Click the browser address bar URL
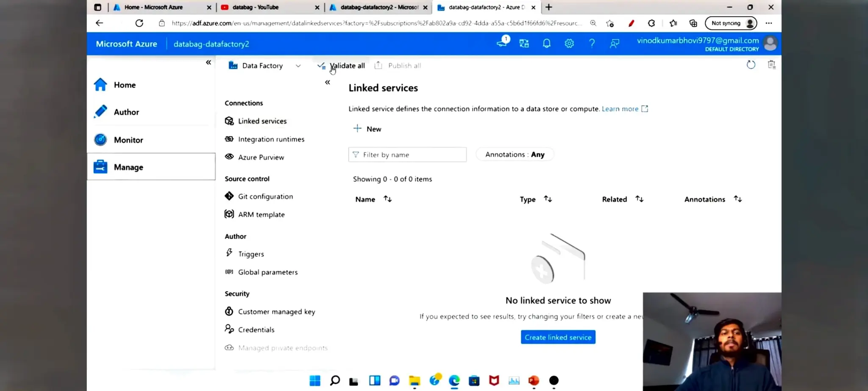The image size is (868, 391). (376, 23)
